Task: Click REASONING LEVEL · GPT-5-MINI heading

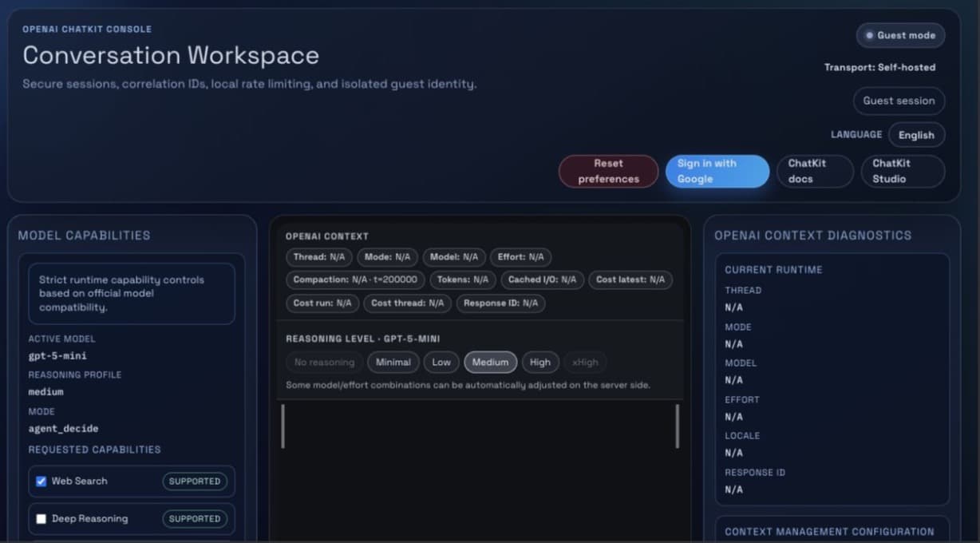Action: 363,339
